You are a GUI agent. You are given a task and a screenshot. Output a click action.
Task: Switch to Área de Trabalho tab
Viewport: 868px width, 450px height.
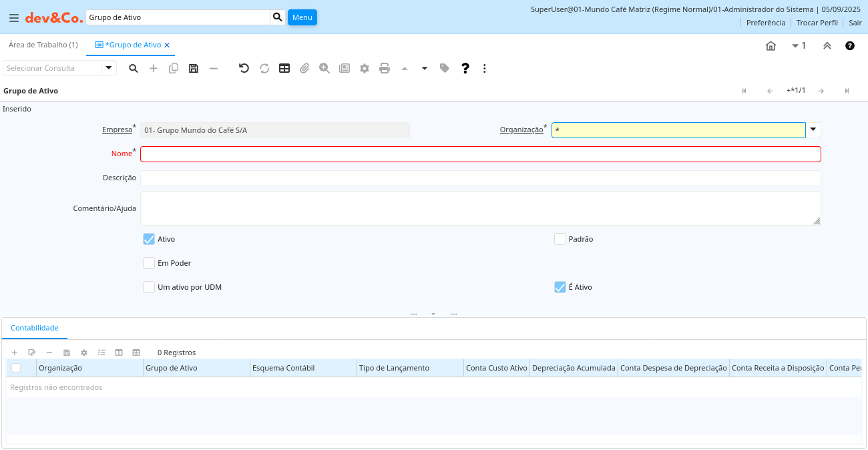coord(43,45)
